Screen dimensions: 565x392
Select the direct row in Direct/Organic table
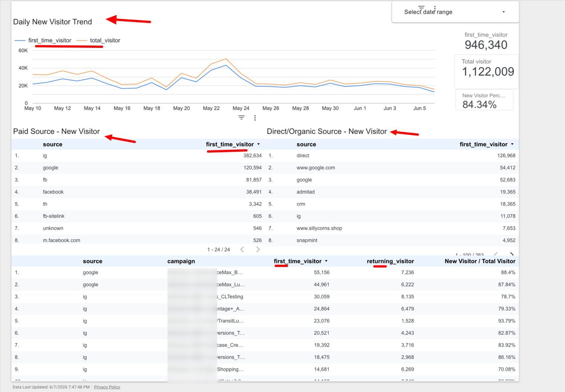tap(392, 156)
